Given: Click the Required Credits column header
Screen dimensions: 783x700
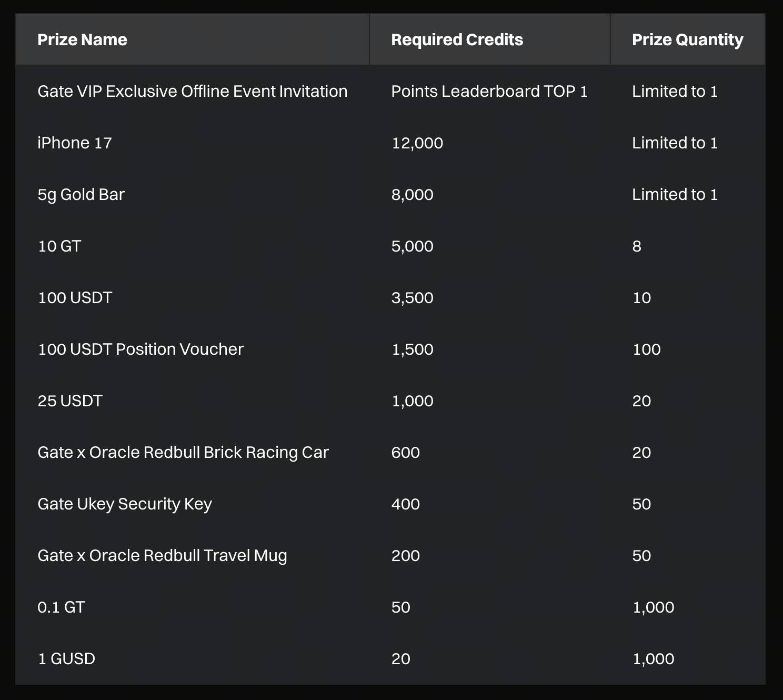Looking at the screenshot, I should pos(457,40).
